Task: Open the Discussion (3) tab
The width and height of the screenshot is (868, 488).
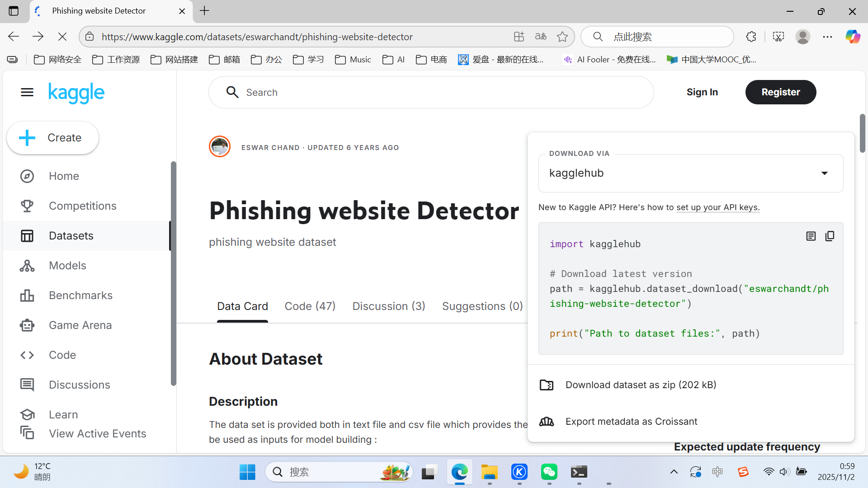Action: click(x=388, y=306)
